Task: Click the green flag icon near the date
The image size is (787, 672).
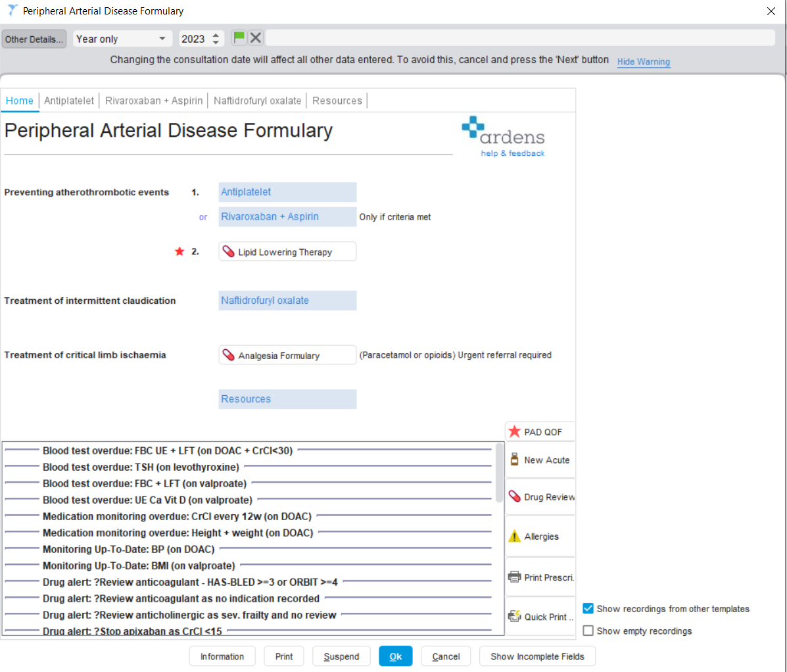Action: [x=239, y=37]
